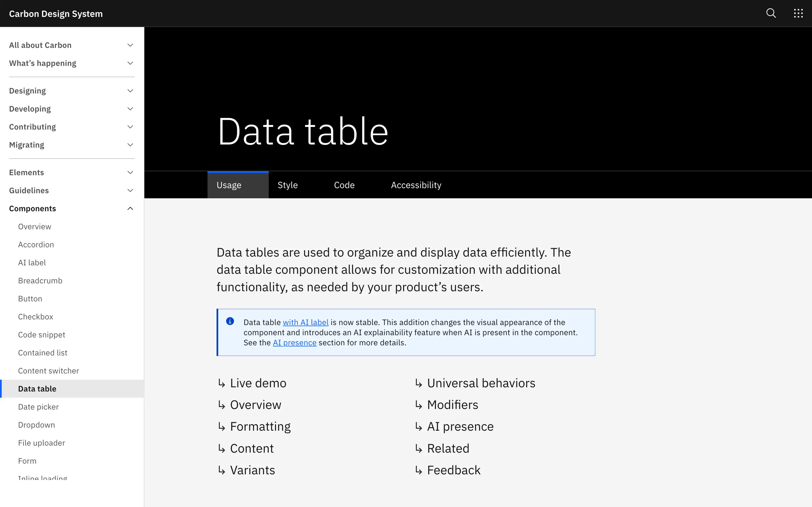Click the search icon in the header

pyautogui.click(x=771, y=13)
